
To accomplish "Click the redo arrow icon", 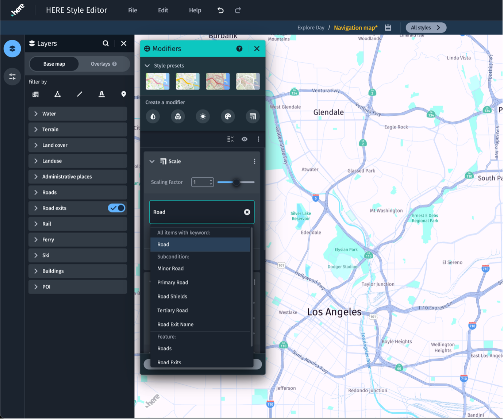I will (x=238, y=10).
